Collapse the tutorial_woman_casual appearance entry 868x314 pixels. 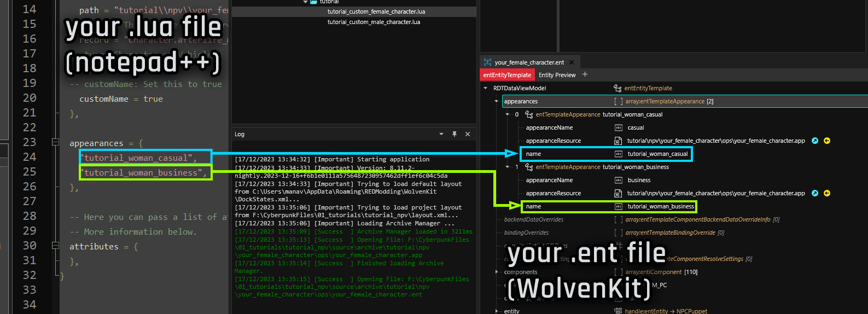pyautogui.click(x=508, y=114)
